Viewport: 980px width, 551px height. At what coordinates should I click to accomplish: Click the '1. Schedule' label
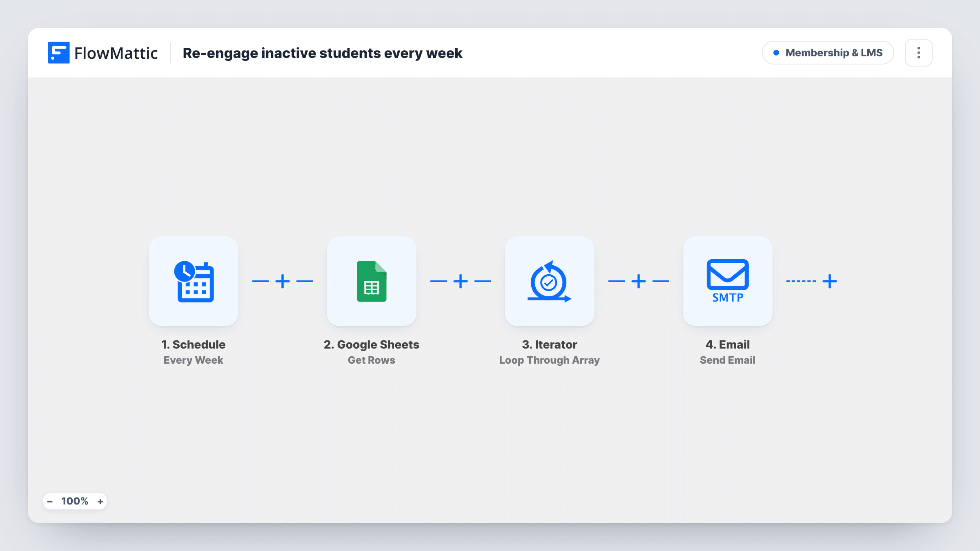194,344
